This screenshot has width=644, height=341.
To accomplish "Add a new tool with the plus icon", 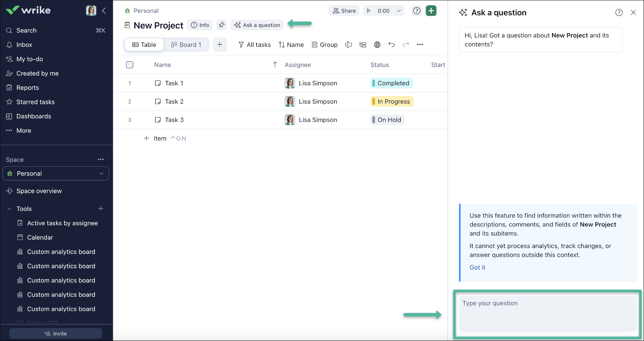I will tap(101, 209).
